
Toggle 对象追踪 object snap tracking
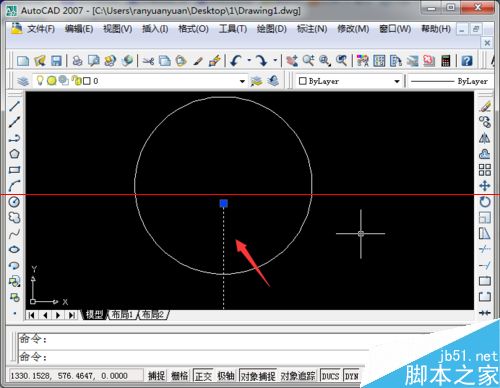tap(298, 376)
